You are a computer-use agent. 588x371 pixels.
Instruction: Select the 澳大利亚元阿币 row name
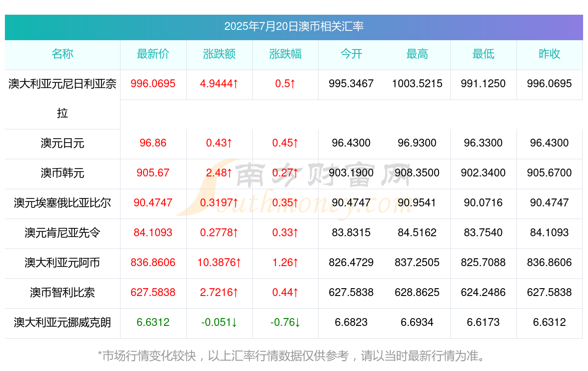point(63,263)
